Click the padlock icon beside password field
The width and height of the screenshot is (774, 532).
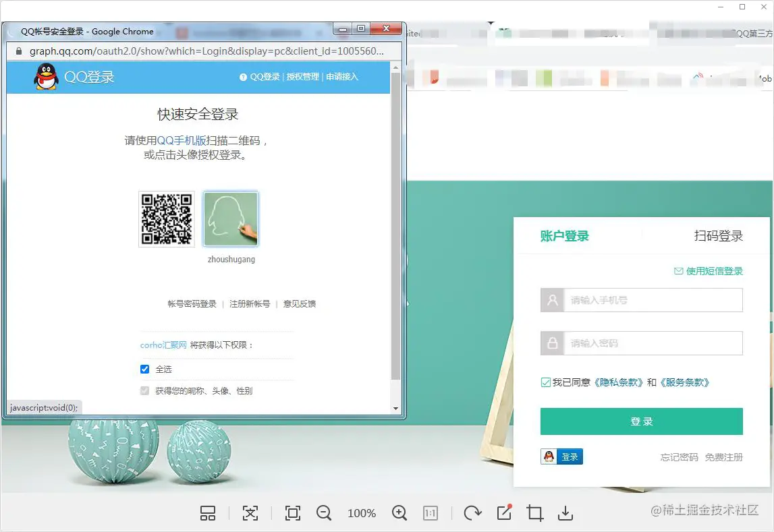pos(553,343)
